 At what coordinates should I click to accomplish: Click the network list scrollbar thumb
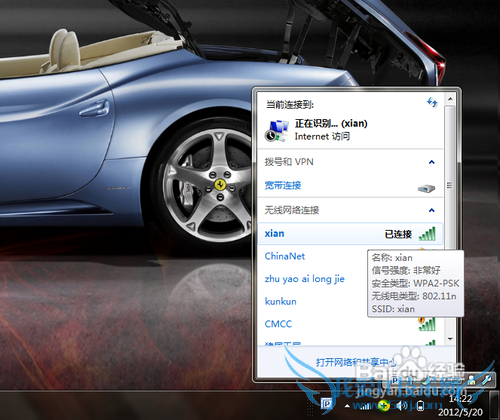pos(450,185)
